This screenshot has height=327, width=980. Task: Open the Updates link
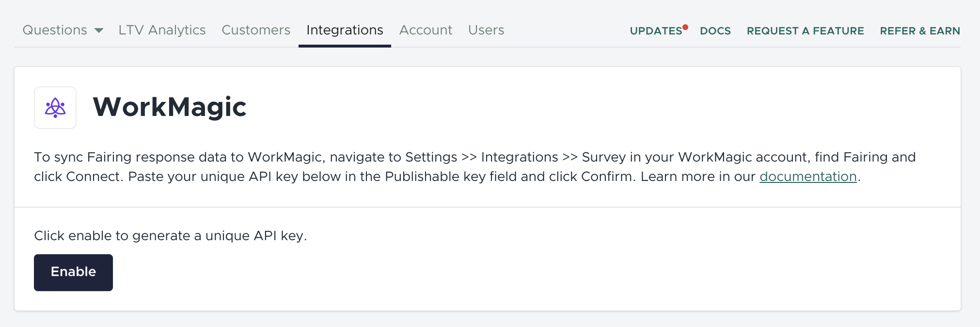(656, 31)
